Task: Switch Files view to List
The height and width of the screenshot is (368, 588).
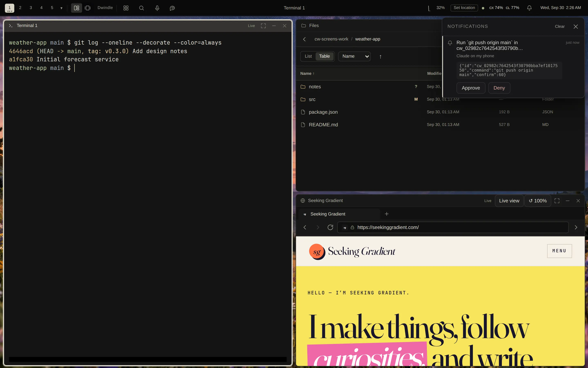Action: click(308, 56)
